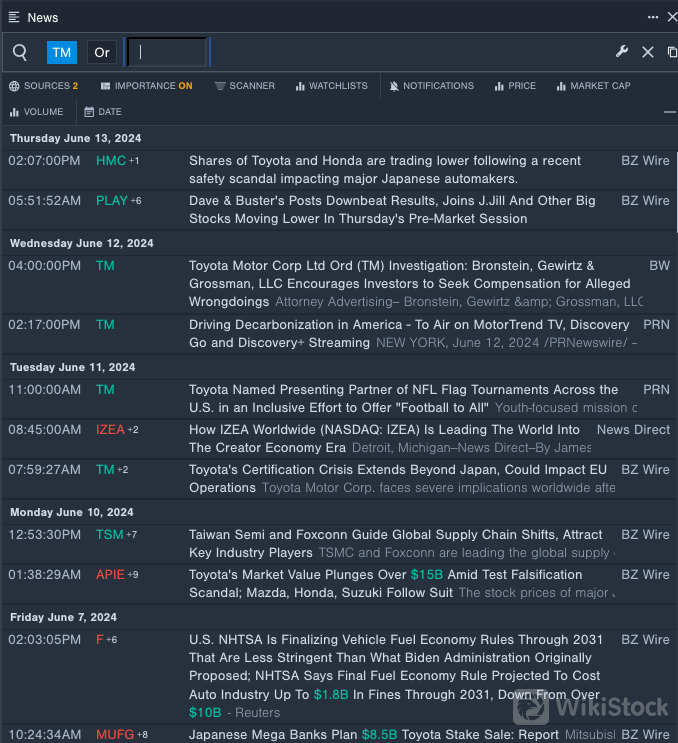This screenshot has width=678, height=743.
Task: Open the three-dot more options menu
Action: point(653,17)
